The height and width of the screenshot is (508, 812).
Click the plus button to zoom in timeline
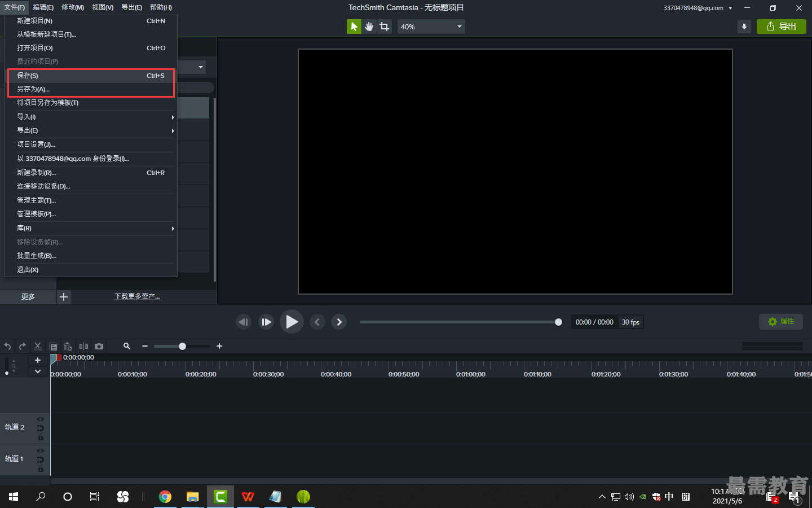pyautogui.click(x=219, y=346)
